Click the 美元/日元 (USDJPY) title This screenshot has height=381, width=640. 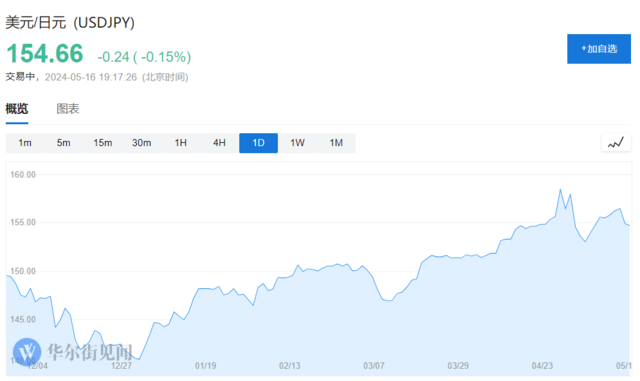pos(70,22)
